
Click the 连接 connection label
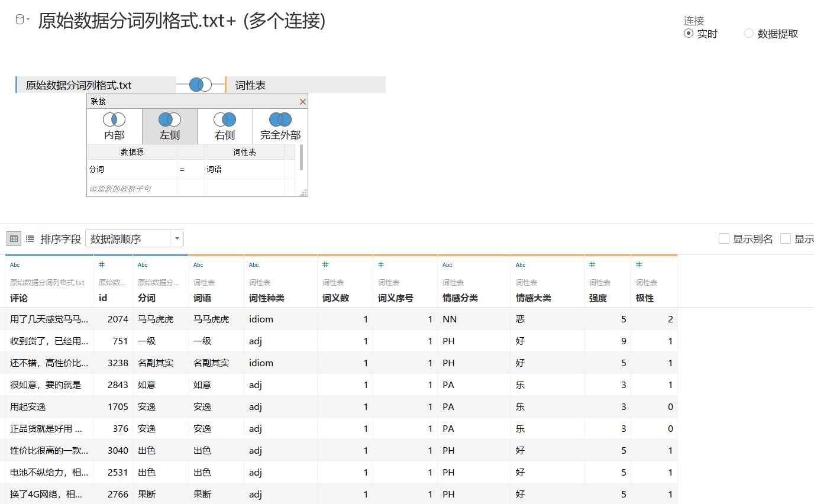tap(694, 21)
